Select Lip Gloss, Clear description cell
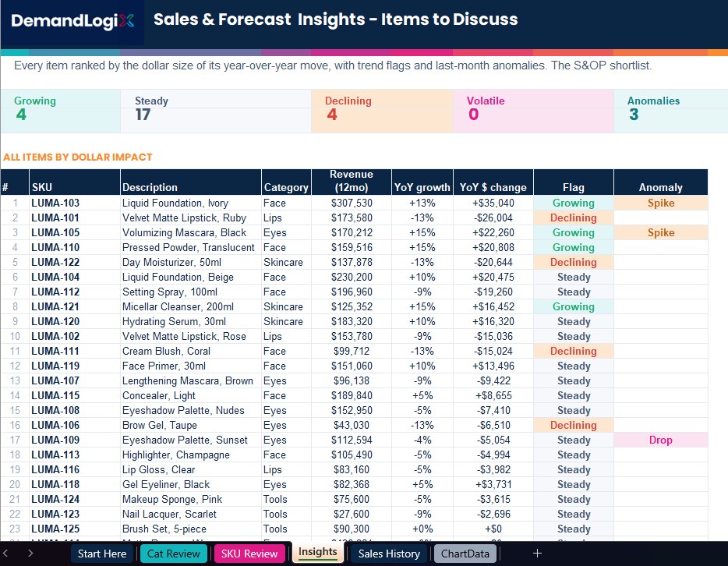The width and height of the screenshot is (728, 566). point(190,469)
